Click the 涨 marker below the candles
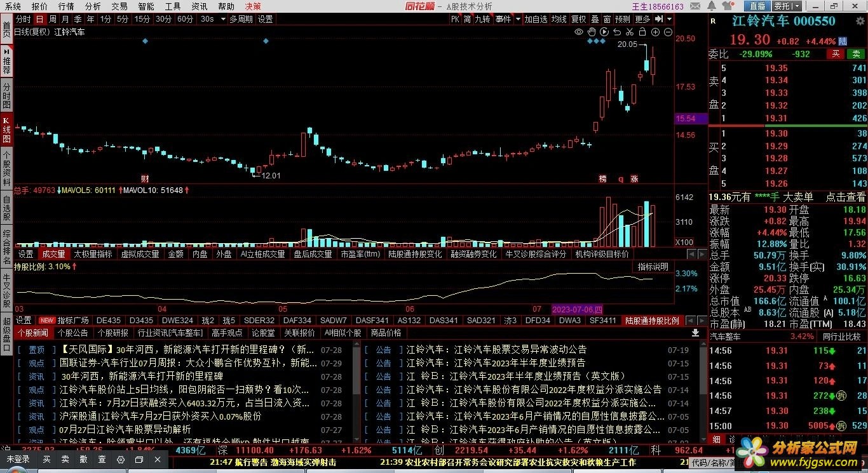Viewport: 868px width, 473px height. coord(634,179)
